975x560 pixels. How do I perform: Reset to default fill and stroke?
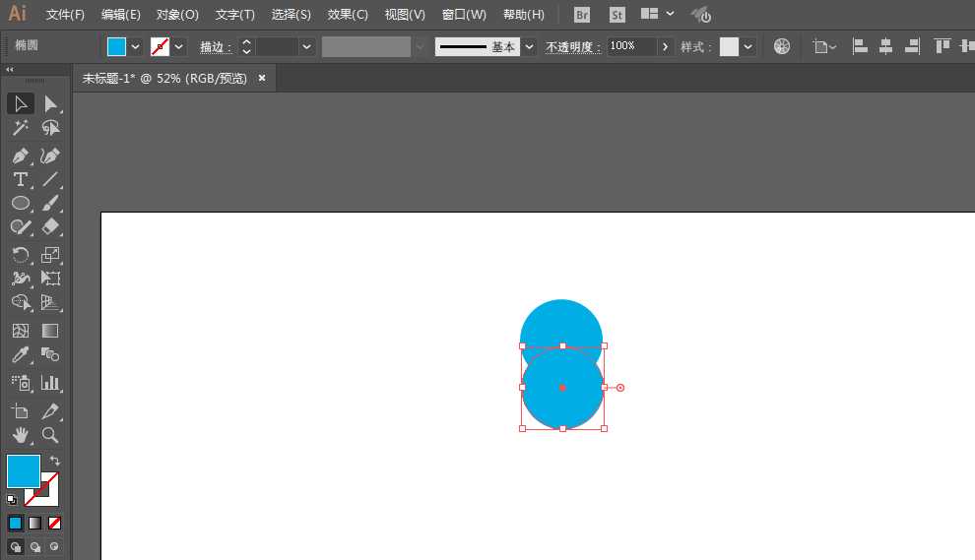click(x=12, y=499)
